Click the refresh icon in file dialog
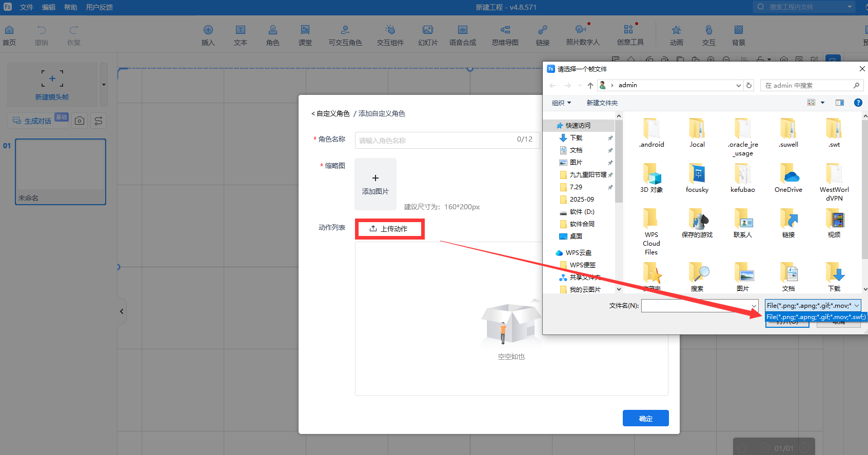868x455 pixels. click(x=749, y=86)
